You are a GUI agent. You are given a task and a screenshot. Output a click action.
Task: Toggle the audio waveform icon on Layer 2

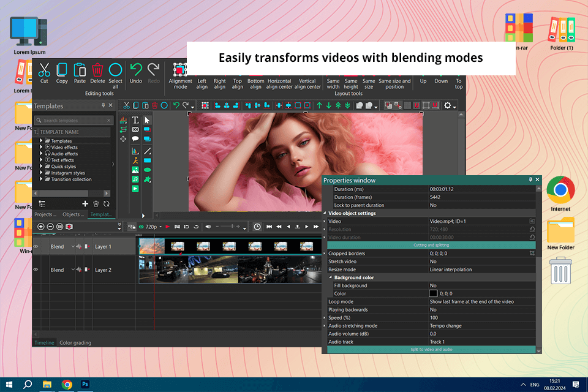(79, 269)
